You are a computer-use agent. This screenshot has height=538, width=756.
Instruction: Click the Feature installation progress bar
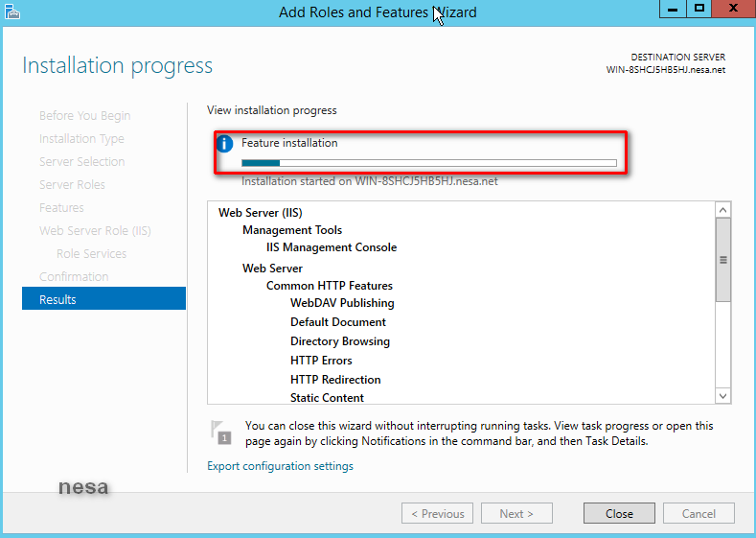429,163
